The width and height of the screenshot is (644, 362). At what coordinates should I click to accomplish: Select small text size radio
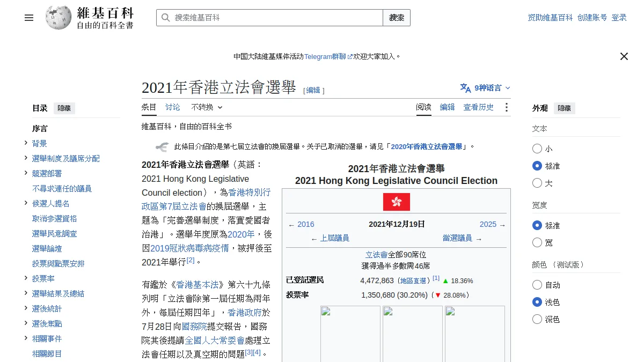click(537, 149)
